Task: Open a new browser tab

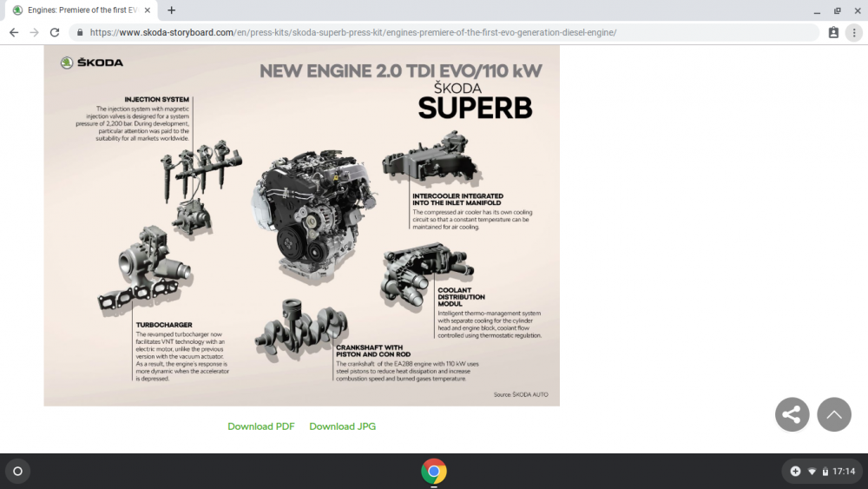Action: (x=172, y=10)
